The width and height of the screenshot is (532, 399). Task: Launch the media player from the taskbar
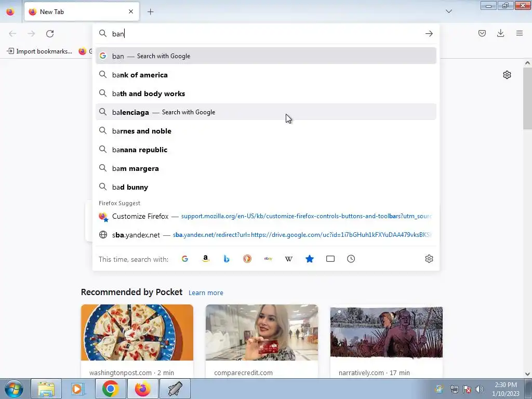pyautogui.click(x=78, y=389)
